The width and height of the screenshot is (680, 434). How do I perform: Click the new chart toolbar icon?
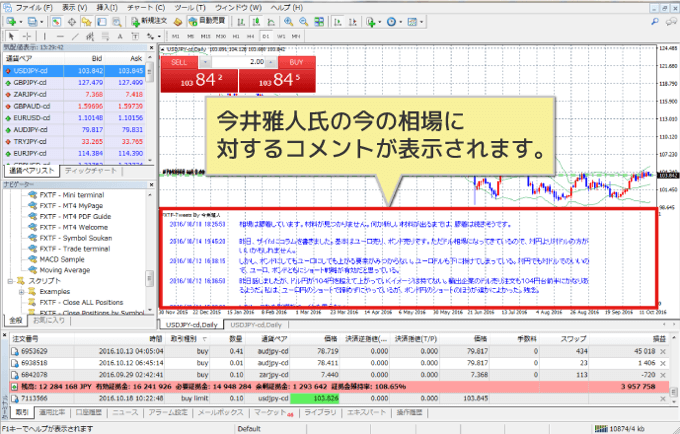click(x=11, y=22)
